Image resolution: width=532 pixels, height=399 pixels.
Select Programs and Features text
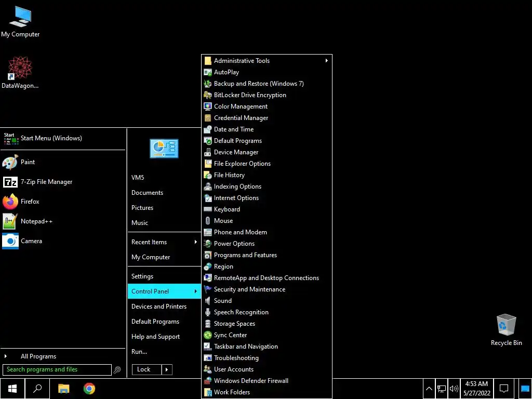tap(245, 255)
